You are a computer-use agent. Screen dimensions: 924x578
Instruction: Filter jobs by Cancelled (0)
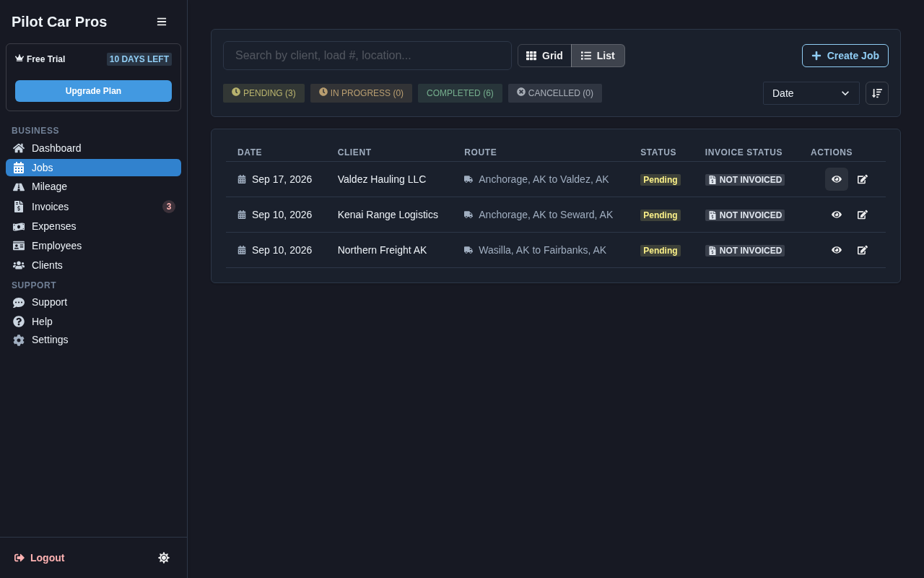click(555, 93)
